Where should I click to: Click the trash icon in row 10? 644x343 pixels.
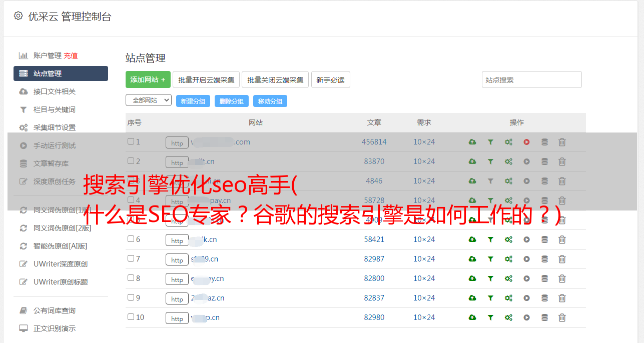[562, 317]
